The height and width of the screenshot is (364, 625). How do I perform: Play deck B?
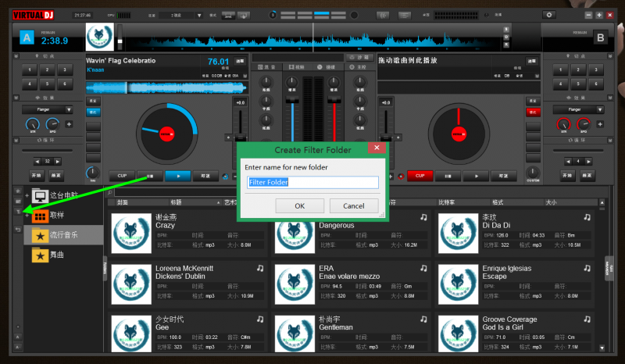click(476, 176)
